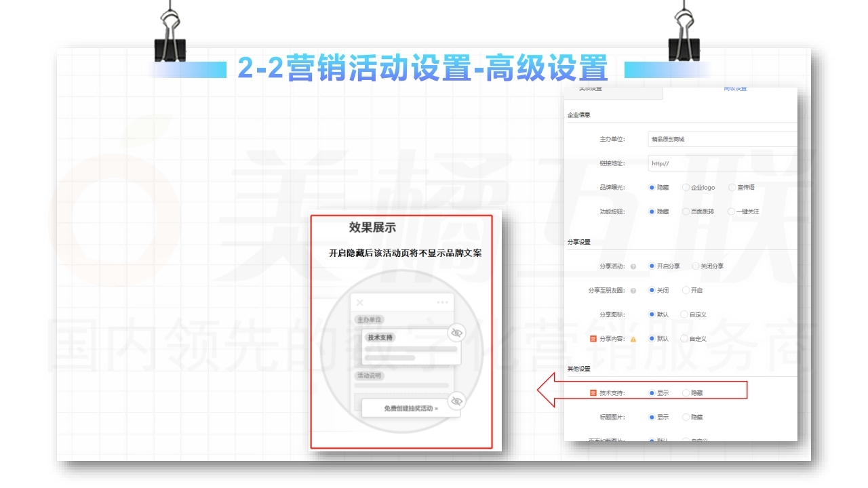868x488 pixels.
Task: Click the 其他设置 section heading
Action: (578, 369)
